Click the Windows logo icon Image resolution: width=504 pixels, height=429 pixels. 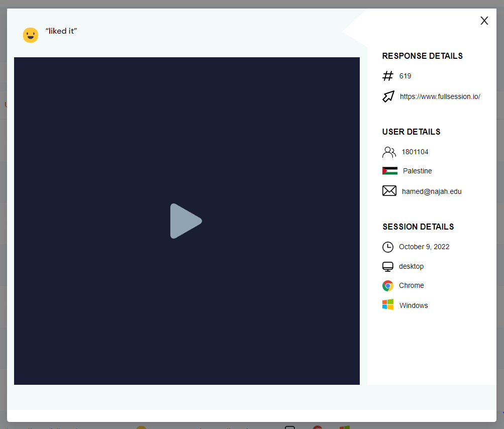pyautogui.click(x=388, y=304)
